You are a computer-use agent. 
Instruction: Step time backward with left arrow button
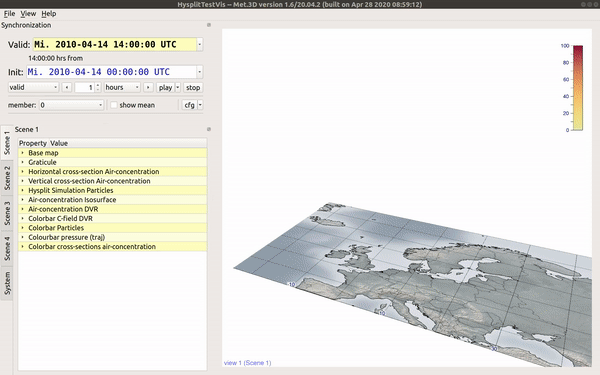[x=67, y=87]
